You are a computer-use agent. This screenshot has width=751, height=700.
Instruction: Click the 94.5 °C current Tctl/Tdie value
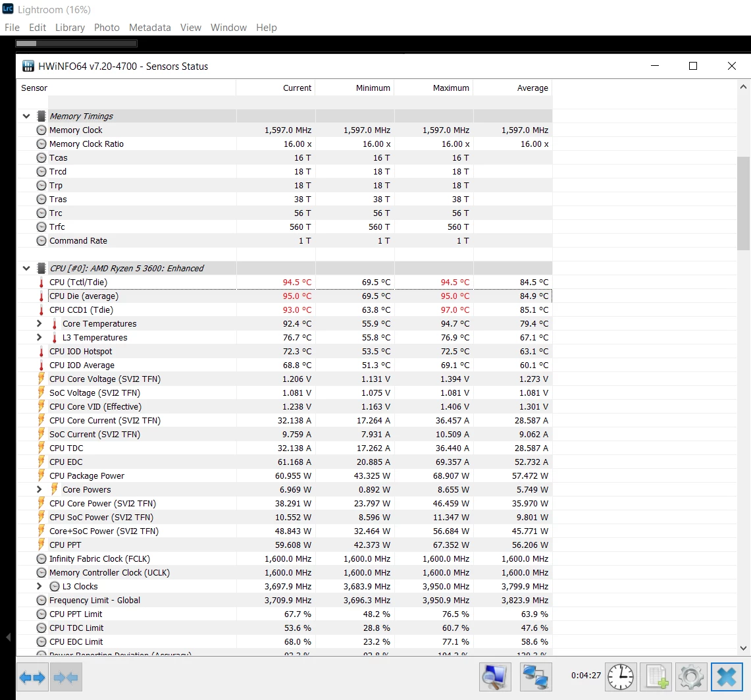point(297,283)
